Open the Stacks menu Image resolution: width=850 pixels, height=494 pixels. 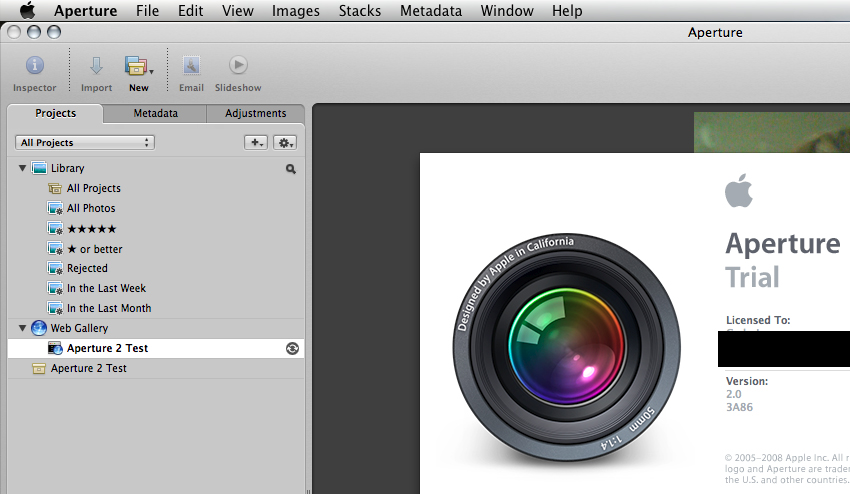pyautogui.click(x=360, y=11)
